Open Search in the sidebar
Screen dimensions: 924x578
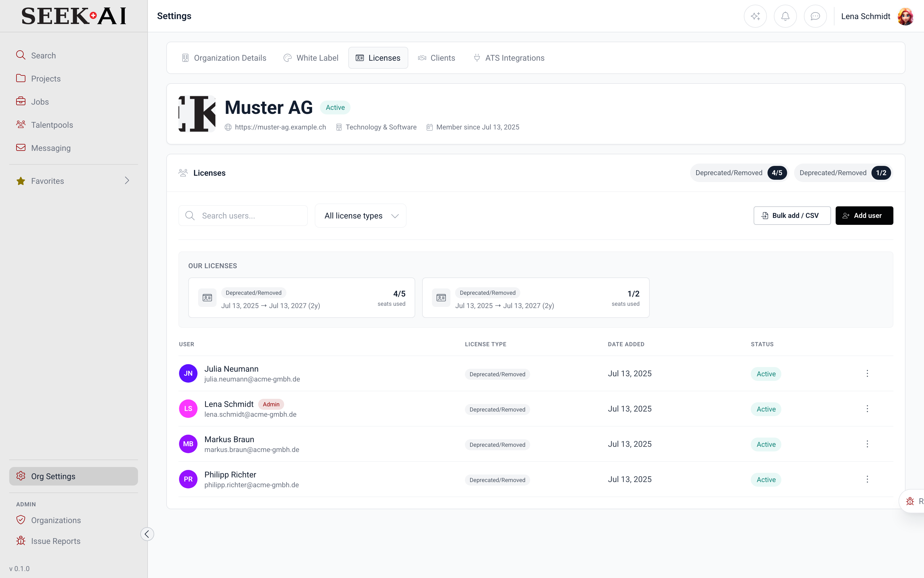(73, 55)
